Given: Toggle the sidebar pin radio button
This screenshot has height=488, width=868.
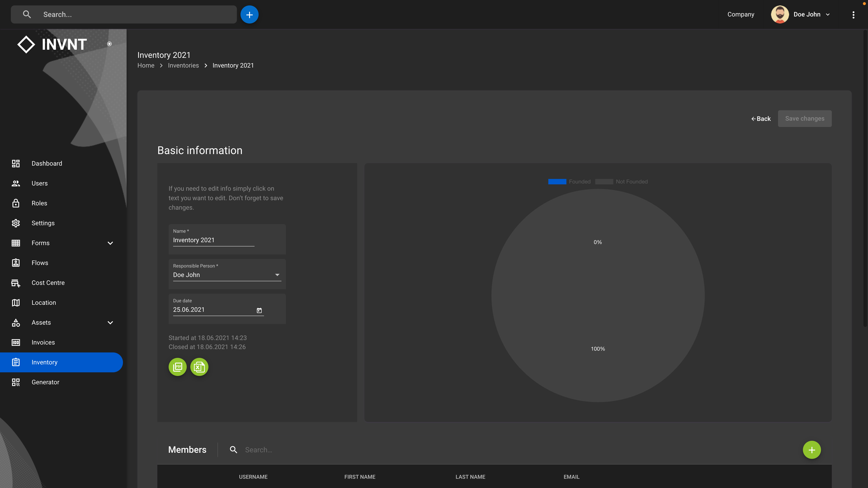Looking at the screenshot, I should [109, 44].
